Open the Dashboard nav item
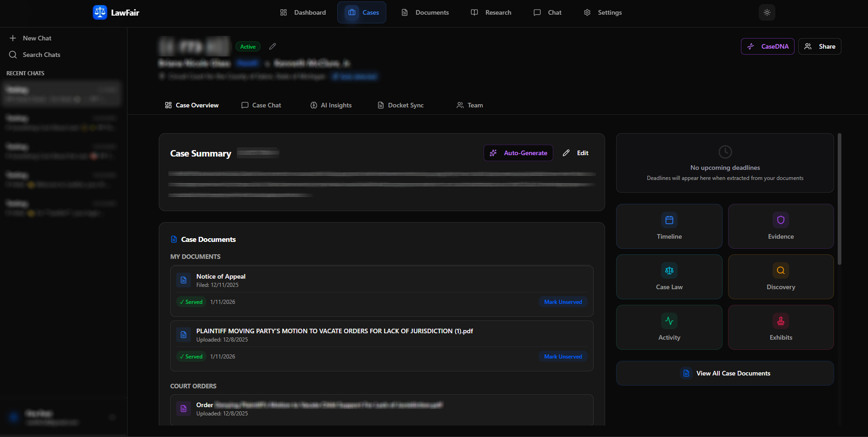 tap(303, 12)
